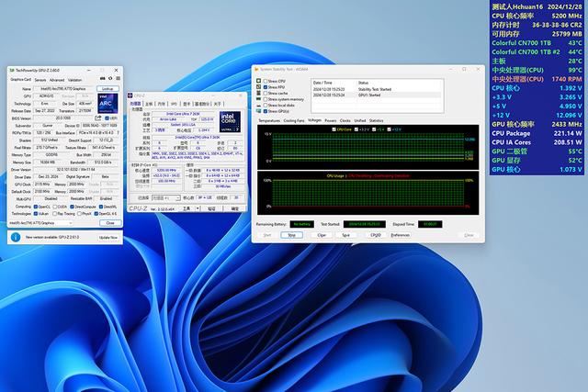
Task: Click the disk icon beside Stress local disks
Action: click(259, 106)
